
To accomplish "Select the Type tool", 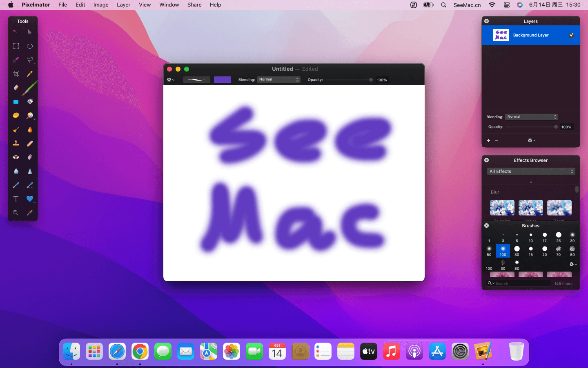I will 16,199.
